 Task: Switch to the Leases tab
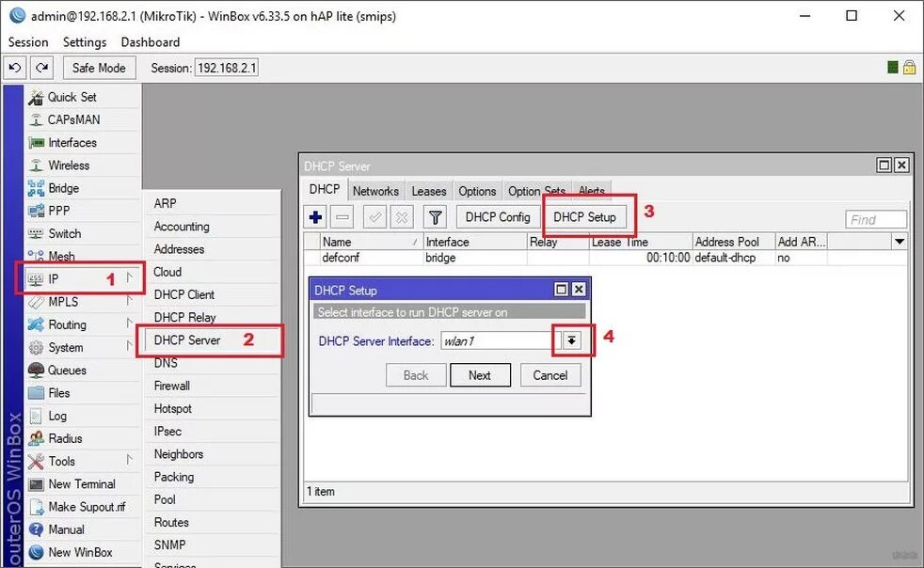pos(429,191)
